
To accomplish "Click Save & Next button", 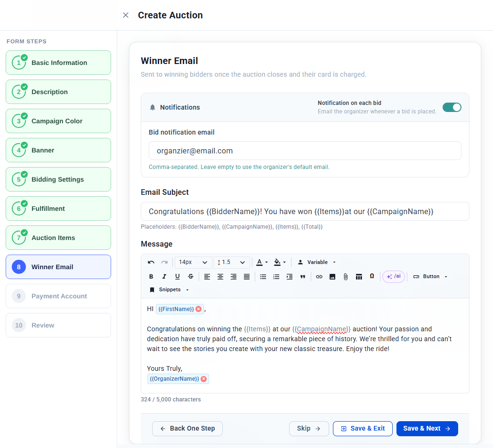I will coord(427,429).
